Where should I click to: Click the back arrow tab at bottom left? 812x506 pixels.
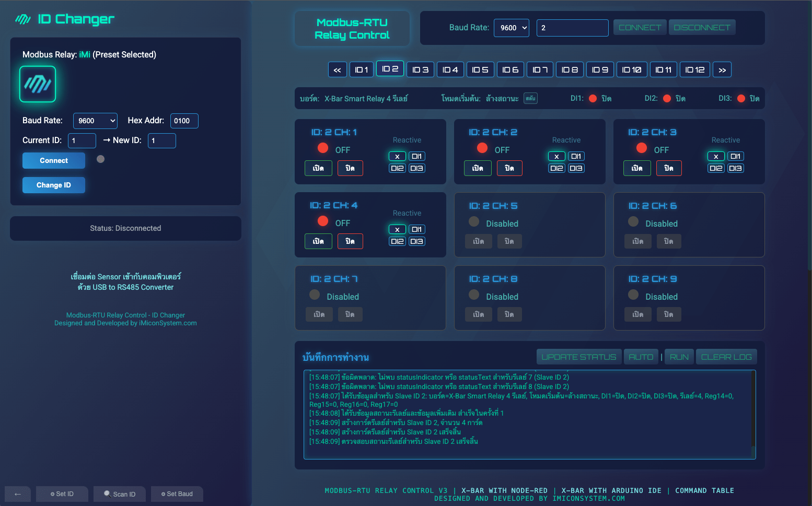[x=18, y=494]
